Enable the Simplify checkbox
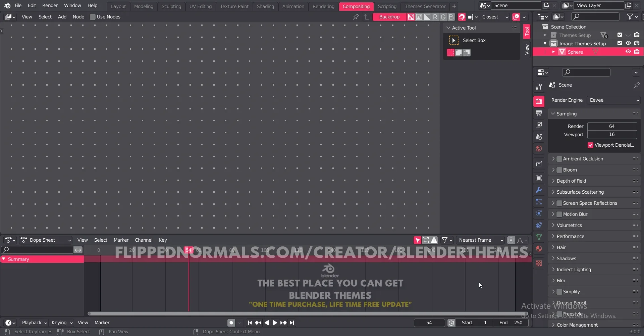 coord(559,292)
